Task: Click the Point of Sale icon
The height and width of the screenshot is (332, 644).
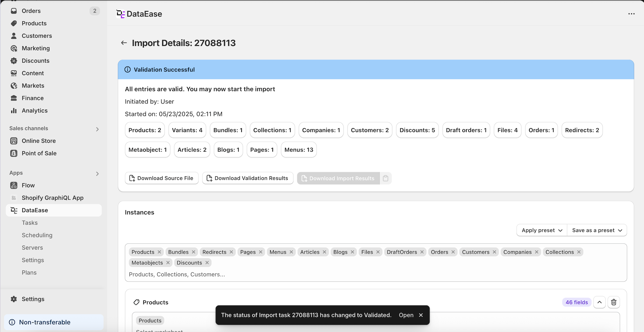Action: tap(14, 153)
